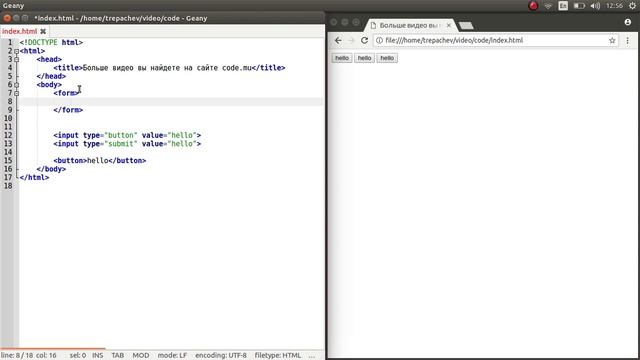640x360 pixels.
Task: Click the button hello line in editor
Action: click(x=100, y=160)
